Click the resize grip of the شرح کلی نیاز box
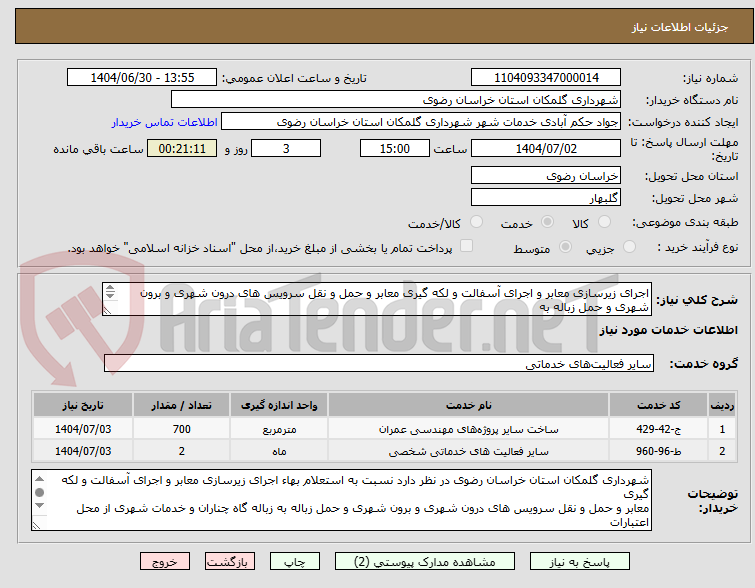755x588 pixels. [x=107, y=311]
